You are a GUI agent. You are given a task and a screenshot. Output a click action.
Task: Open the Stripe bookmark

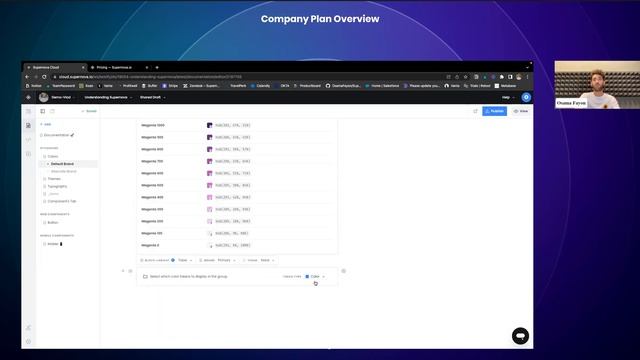170,86
